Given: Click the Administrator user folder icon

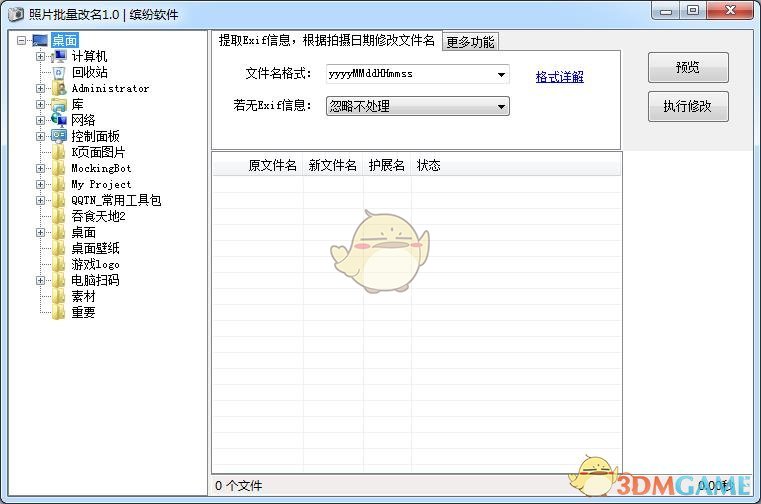Looking at the screenshot, I should coord(59,89).
